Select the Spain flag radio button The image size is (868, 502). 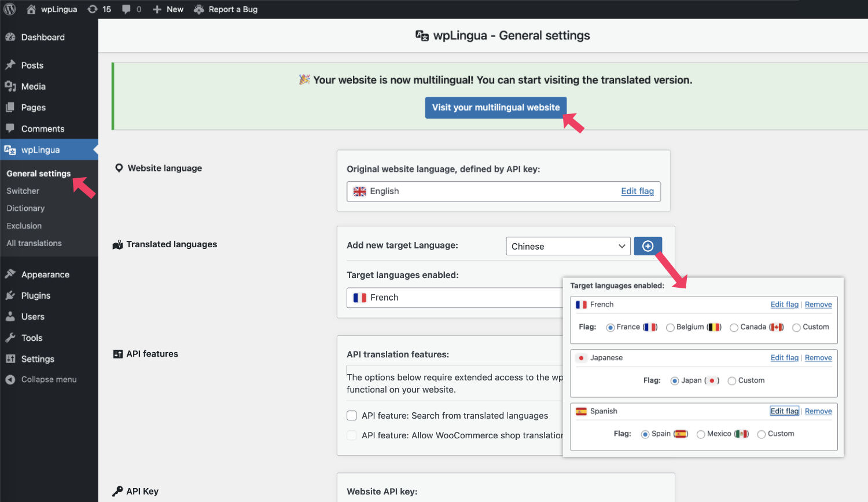(x=645, y=434)
